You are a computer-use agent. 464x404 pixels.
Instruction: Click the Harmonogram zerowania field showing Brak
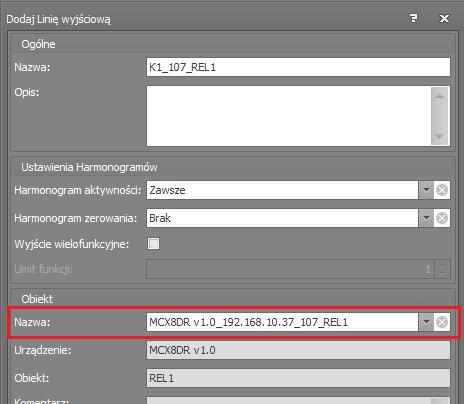point(282,218)
